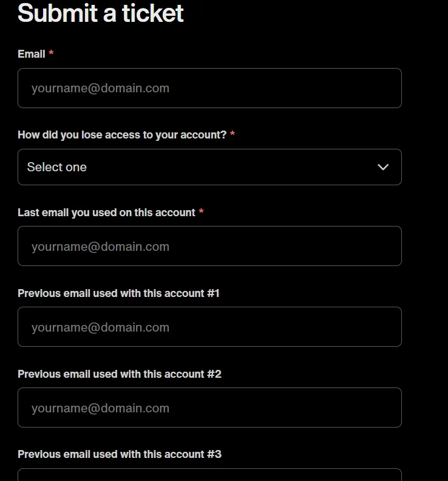Click the asterisk beside 'Last email' label

(201, 212)
